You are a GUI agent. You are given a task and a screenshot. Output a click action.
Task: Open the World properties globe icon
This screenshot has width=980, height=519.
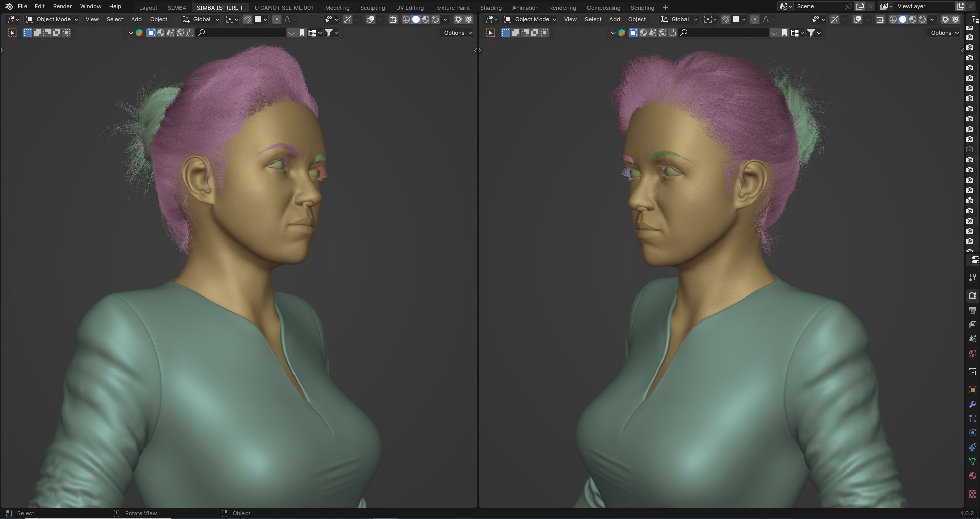click(972, 353)
